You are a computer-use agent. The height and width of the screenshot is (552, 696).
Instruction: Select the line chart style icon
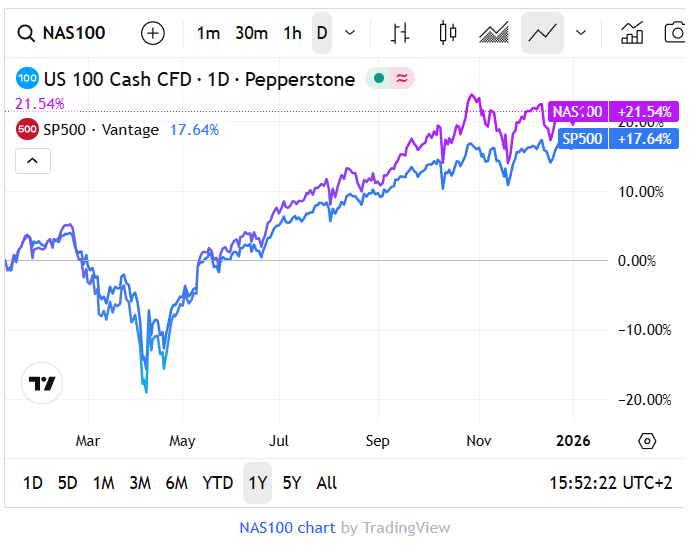(542, 33)
